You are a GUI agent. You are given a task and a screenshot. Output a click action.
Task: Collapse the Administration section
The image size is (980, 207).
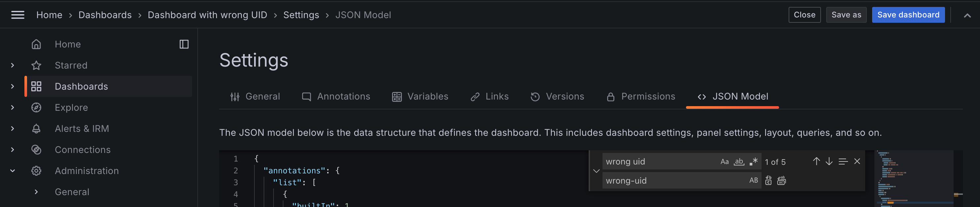12,170
